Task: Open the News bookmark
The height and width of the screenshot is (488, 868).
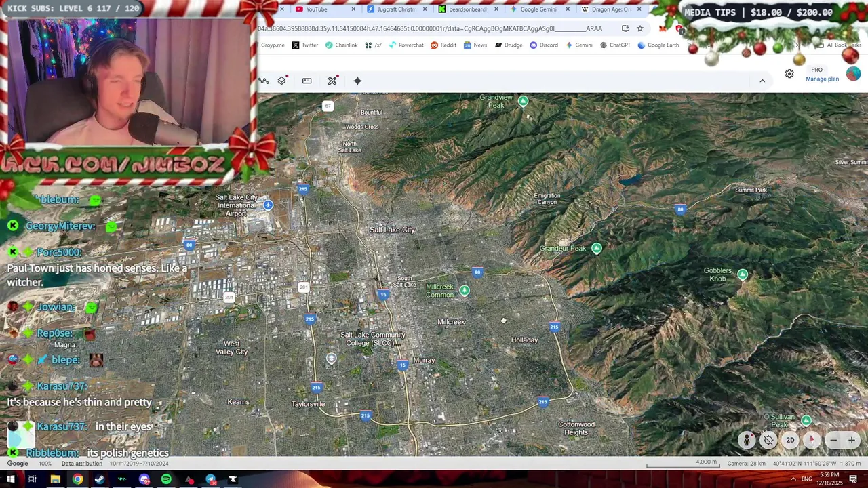Action: (475, 45)
